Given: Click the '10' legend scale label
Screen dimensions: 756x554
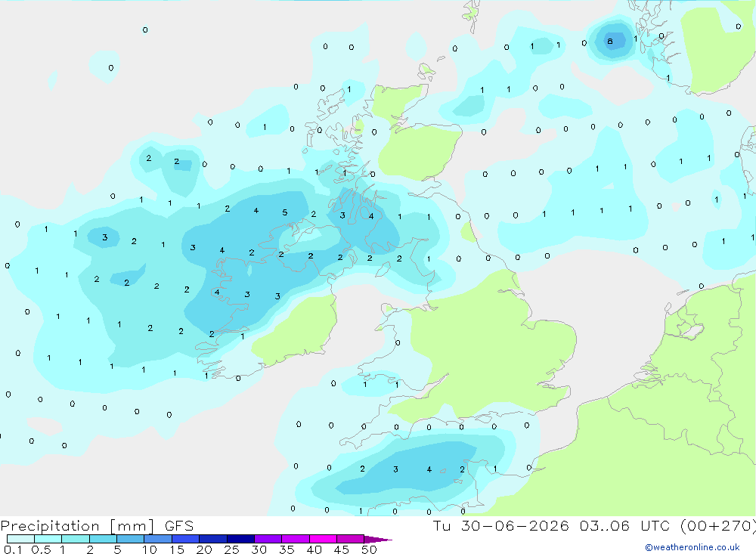Looking at the screenshot, I should pos(150,549).
